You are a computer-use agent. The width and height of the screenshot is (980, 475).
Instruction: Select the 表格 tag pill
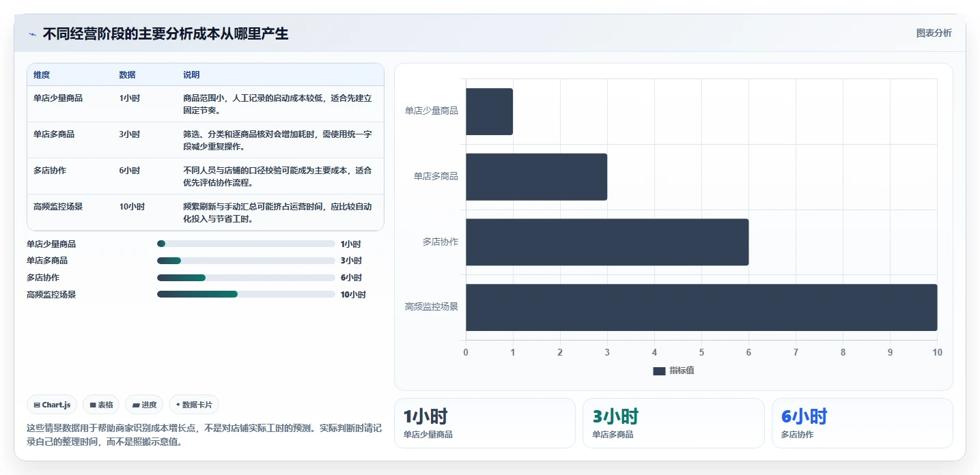coord(101,405)
